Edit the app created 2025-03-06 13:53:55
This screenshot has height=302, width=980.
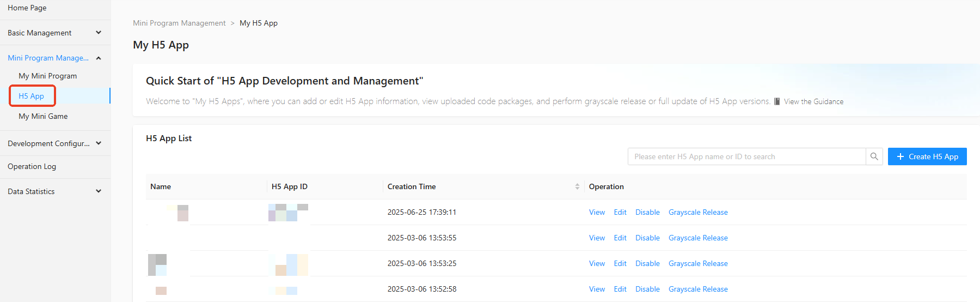click(x=620, y=238)
